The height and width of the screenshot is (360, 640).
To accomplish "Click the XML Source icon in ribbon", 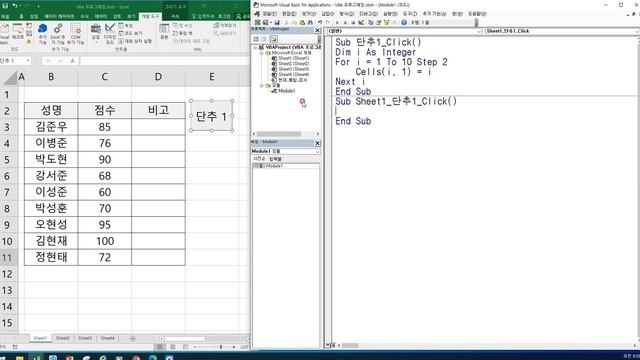I will [x=164, y=31].
